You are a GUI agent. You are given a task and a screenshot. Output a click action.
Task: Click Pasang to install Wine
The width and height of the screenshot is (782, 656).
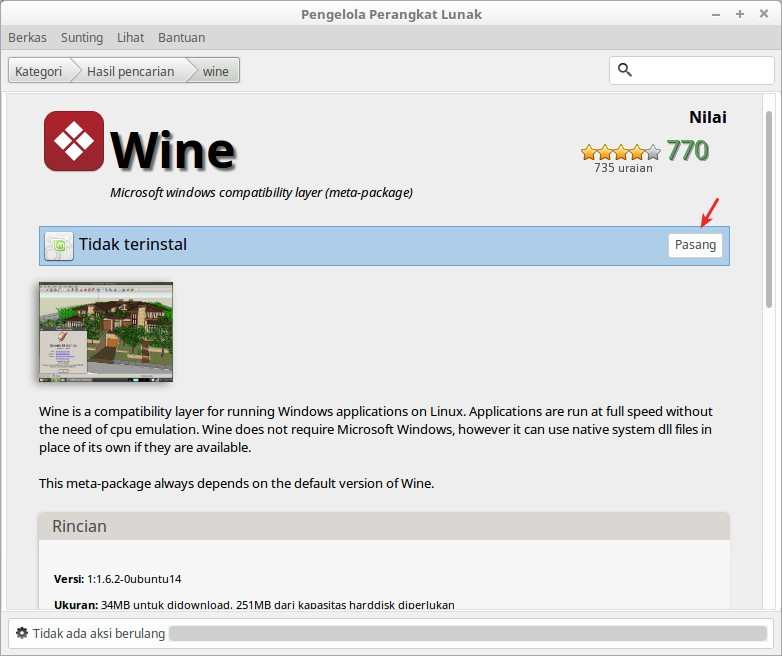[x=695, y=245]
